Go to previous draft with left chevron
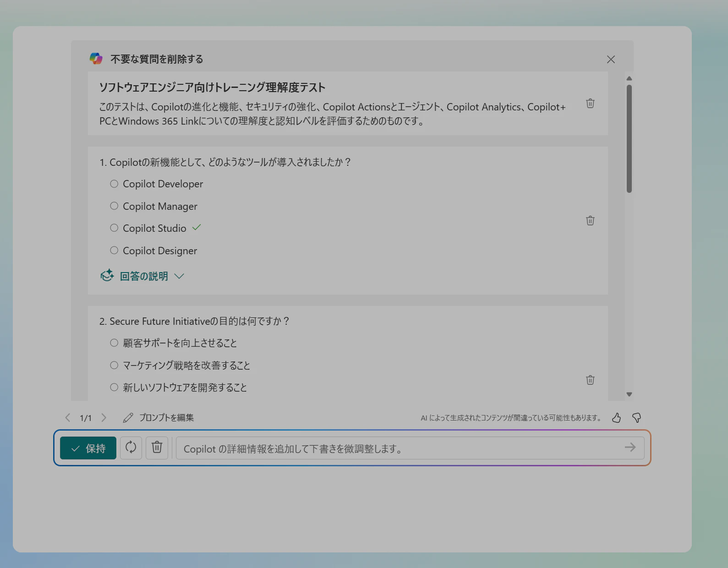The width and height of the screenshot is (728, 568). 68,417
